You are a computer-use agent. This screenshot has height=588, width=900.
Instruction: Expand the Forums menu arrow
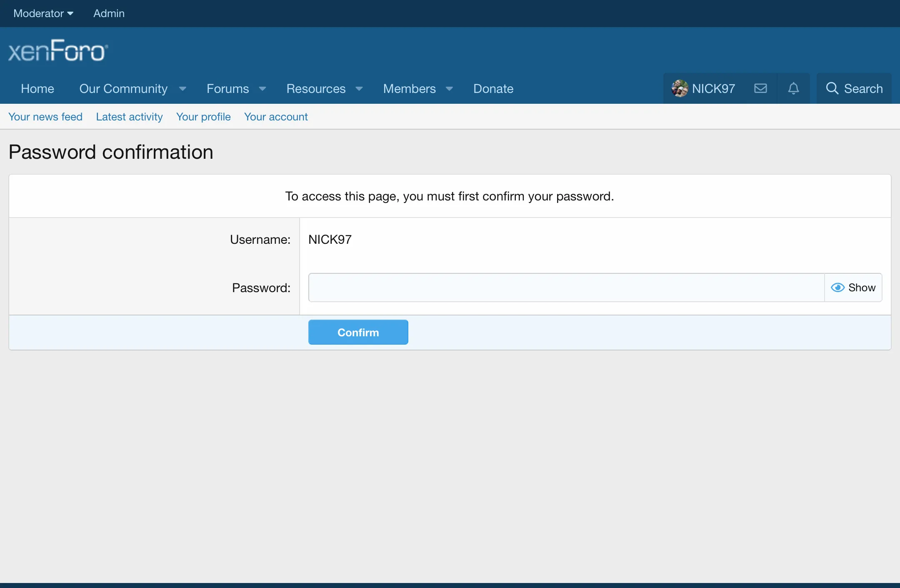point(262,89)
